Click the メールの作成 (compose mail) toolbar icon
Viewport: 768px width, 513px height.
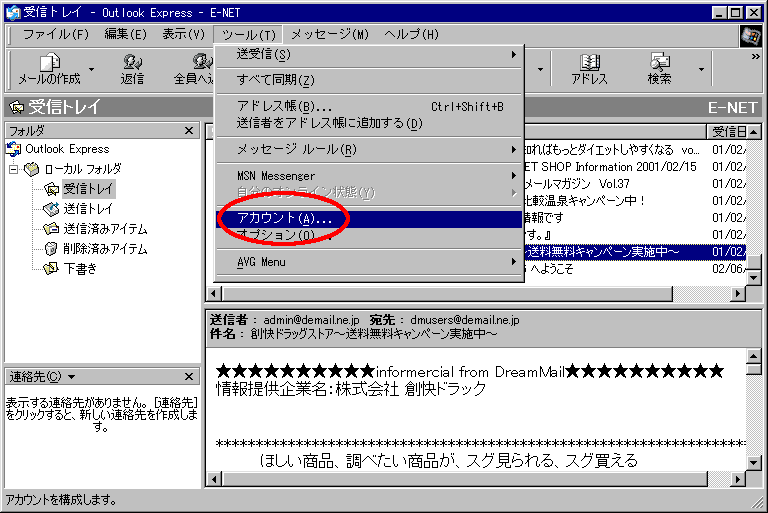(49, 62)
